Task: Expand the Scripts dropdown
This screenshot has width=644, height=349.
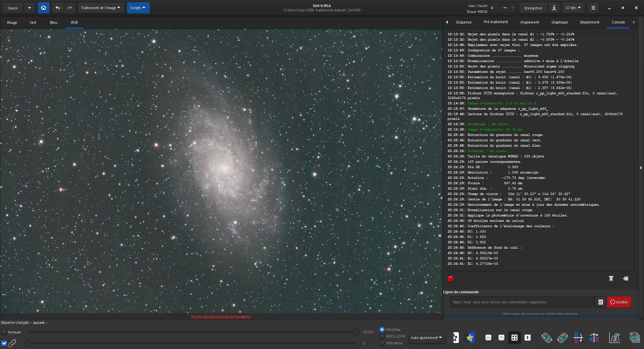Action: click(x=138, y=8)
